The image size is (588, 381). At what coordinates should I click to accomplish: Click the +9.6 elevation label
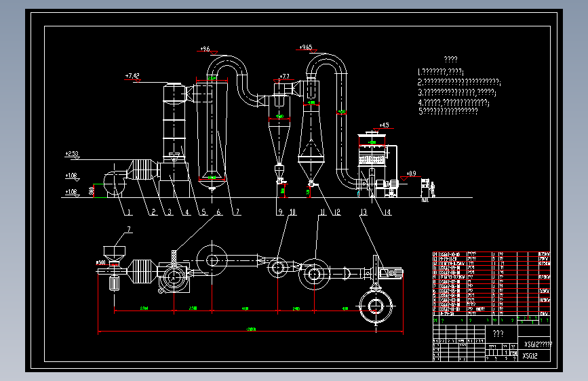coord(205,49)
